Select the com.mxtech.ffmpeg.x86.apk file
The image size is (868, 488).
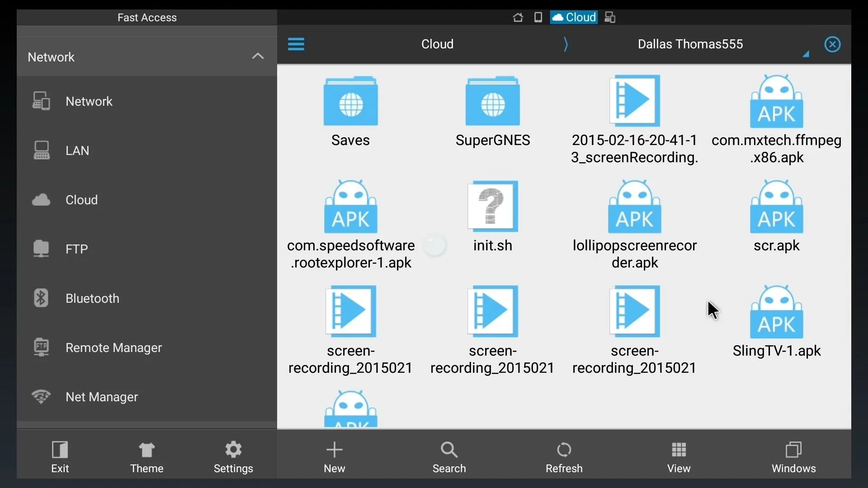click(x=777, y=119)
